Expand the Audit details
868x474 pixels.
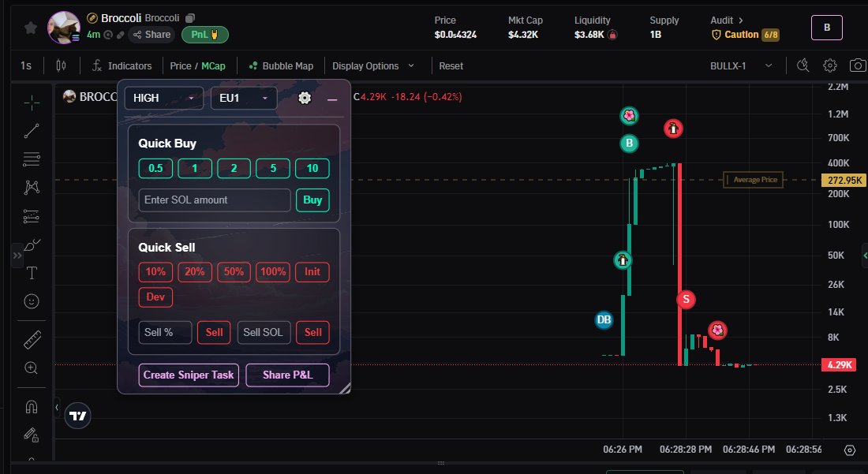(727, 21)
